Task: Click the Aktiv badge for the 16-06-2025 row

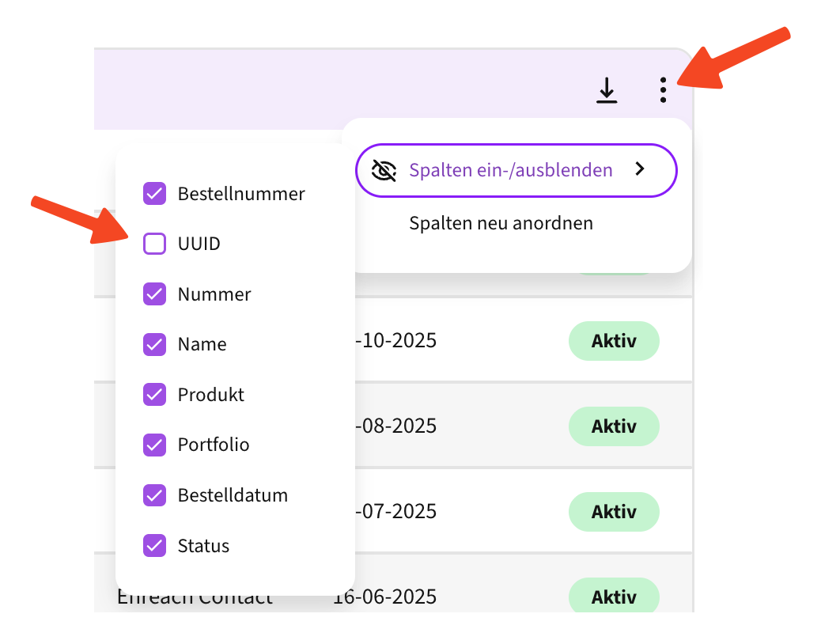Action: 614,596
